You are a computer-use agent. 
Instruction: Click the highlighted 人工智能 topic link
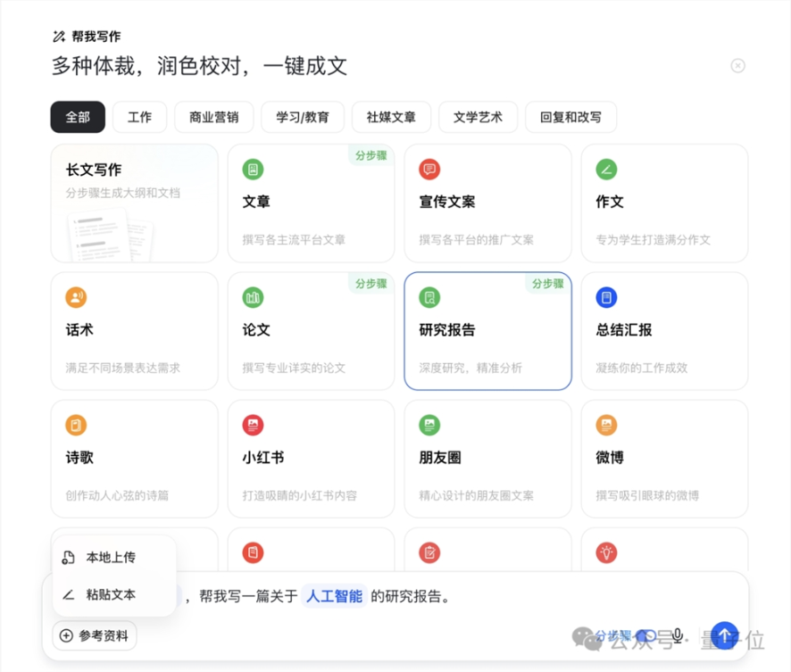(x=333, y=595)
